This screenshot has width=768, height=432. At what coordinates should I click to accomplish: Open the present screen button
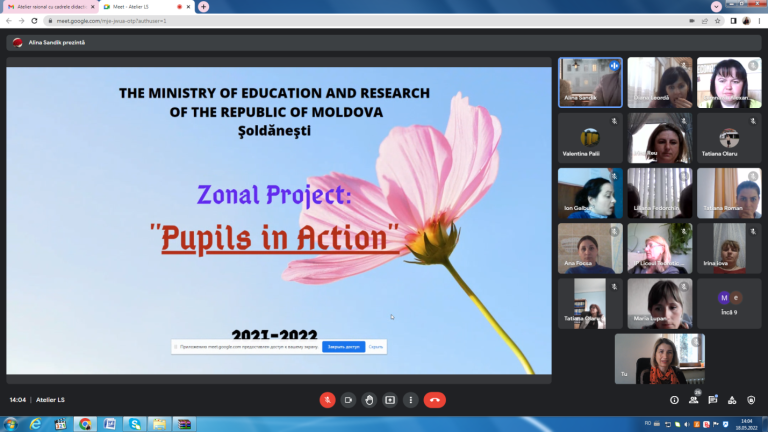click(x=390, y=400)
